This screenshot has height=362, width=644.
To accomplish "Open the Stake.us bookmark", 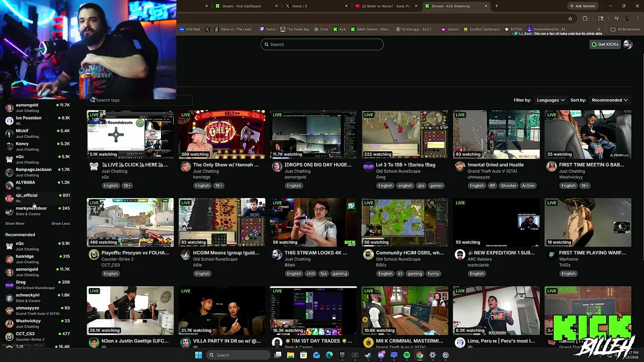I will coord(234,29).
